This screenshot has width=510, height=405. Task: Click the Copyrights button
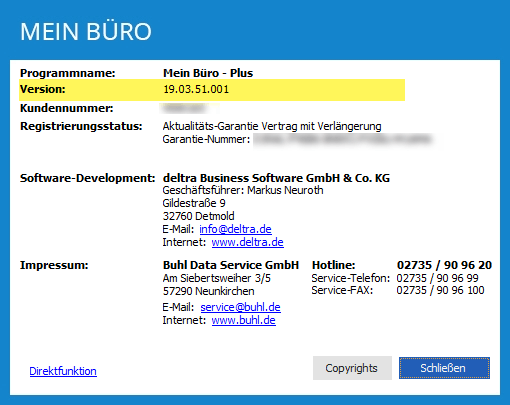pyautogui.click(x=352, y=368)
